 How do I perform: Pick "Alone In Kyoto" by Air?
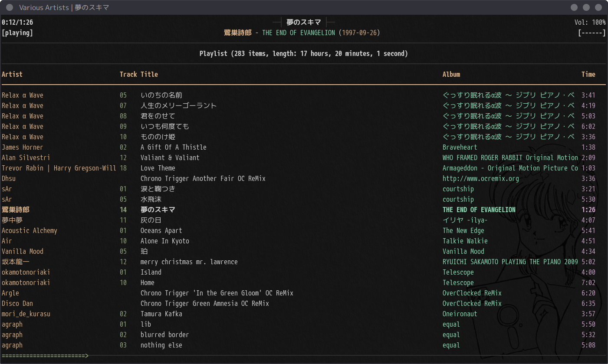point(164,241)
